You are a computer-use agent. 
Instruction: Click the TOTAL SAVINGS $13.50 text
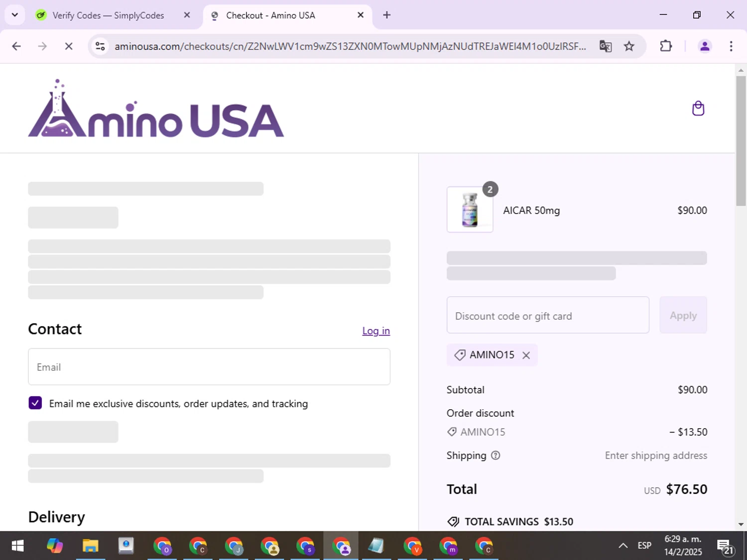[x=519, y=522]
